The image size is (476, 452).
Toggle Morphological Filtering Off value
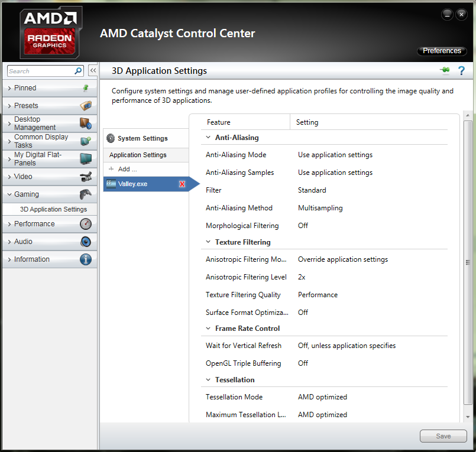coord(303,225)
